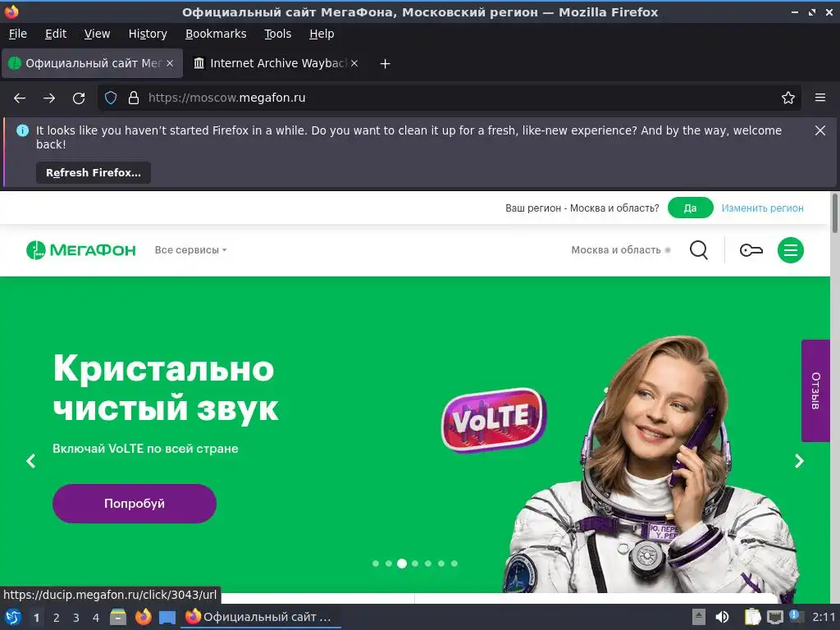840x630 pixels.
Task: Select the fifth carousel dot
Action: point(428,564)
